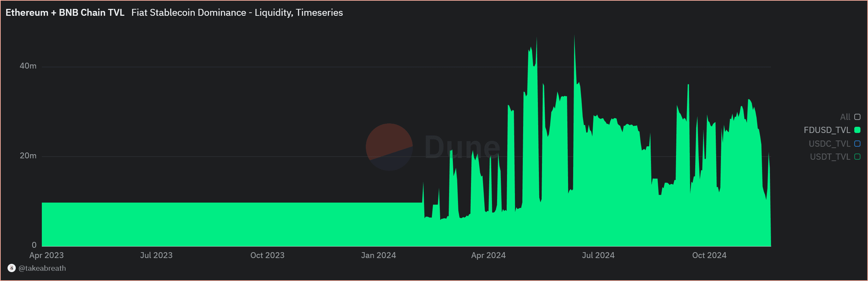Click the USDT_TVL legend square icon
The image size is (868, 281).
(x=857, y=157)
